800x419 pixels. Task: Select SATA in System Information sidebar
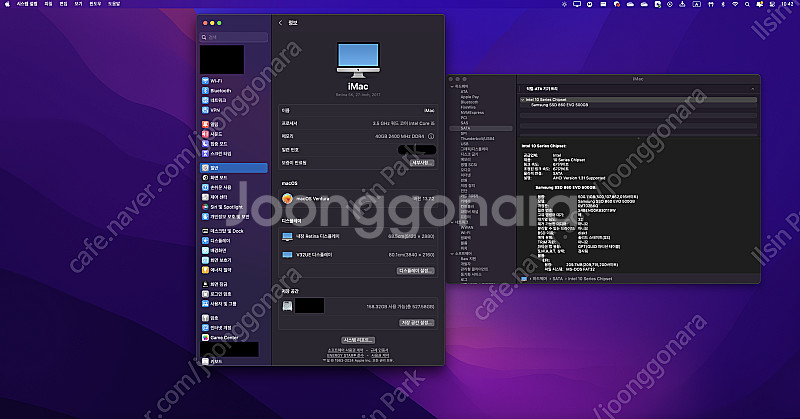pos(481,128)
